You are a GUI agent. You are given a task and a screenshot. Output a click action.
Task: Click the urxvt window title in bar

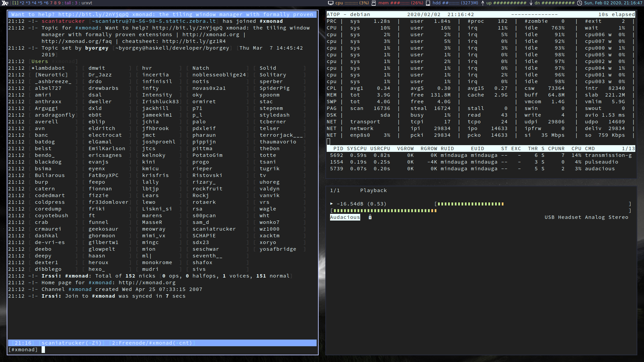(87, 3)
